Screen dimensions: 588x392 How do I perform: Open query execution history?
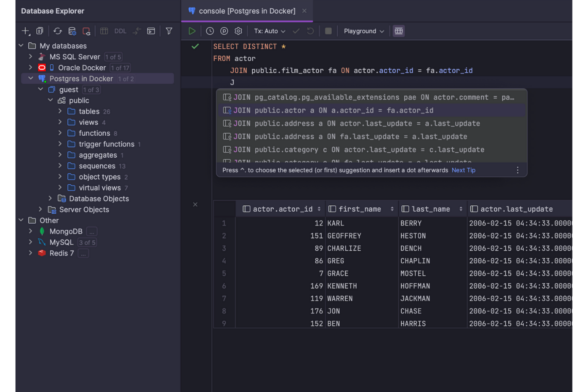point(210,31)
